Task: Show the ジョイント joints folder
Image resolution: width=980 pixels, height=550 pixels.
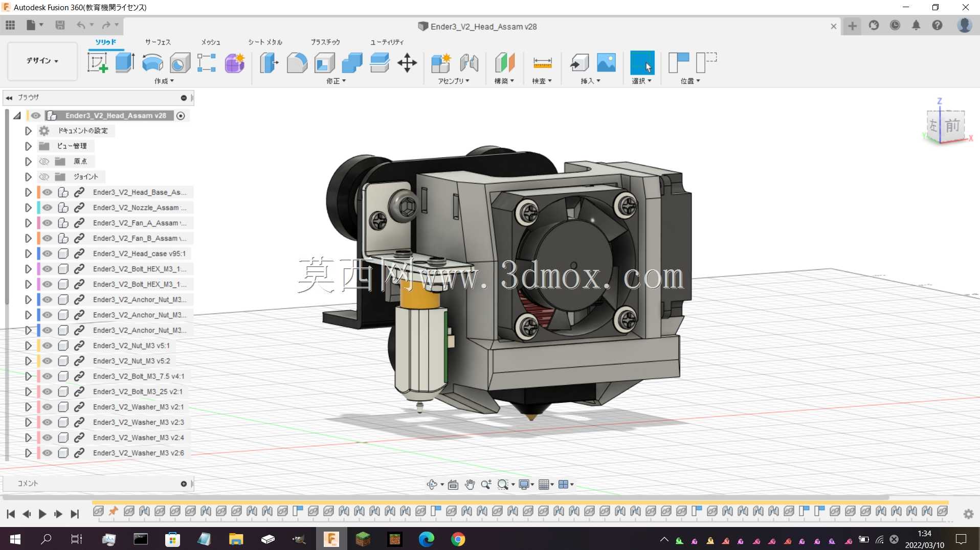Action: click(x=44, y=177)
